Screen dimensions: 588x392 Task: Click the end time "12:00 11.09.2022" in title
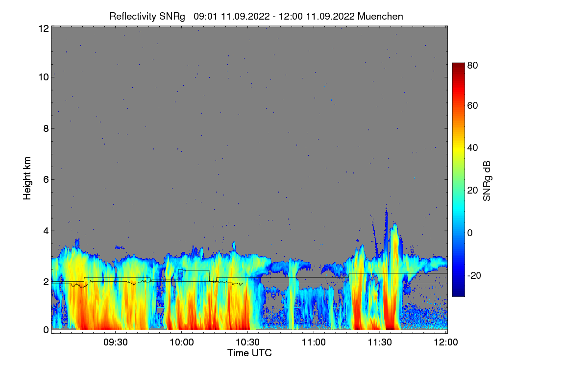click(x=316, y=16)
